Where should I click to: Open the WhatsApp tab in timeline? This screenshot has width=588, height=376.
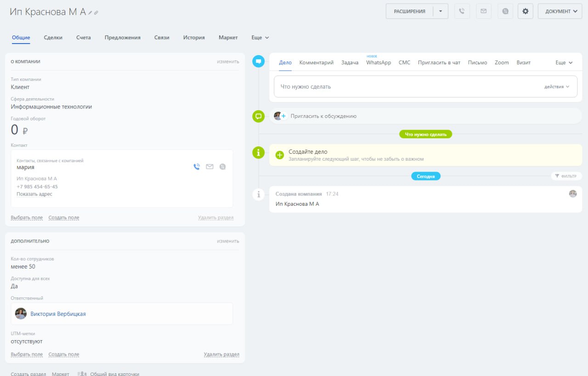[x=379, y=62]
